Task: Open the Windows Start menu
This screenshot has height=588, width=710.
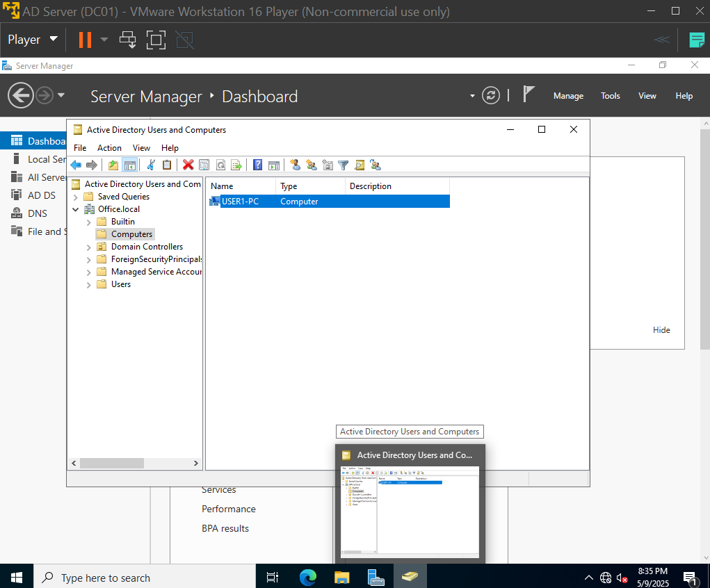Action: [17, 578]
